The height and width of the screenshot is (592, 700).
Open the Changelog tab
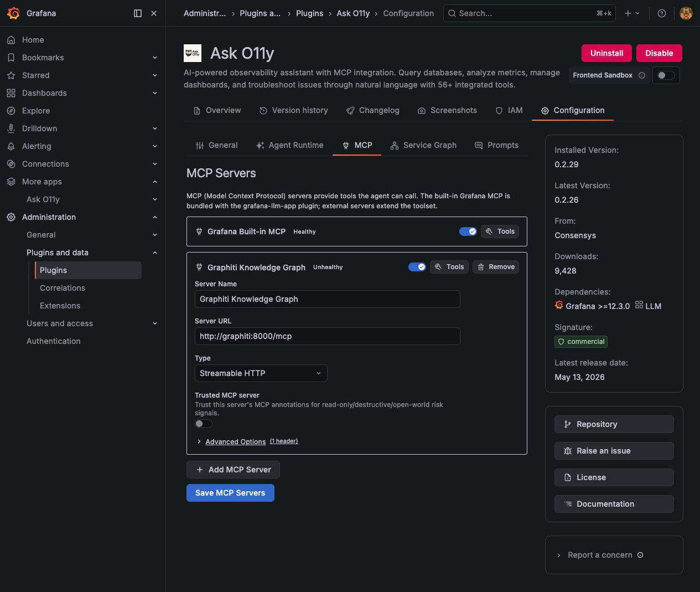tap(372, 110)
